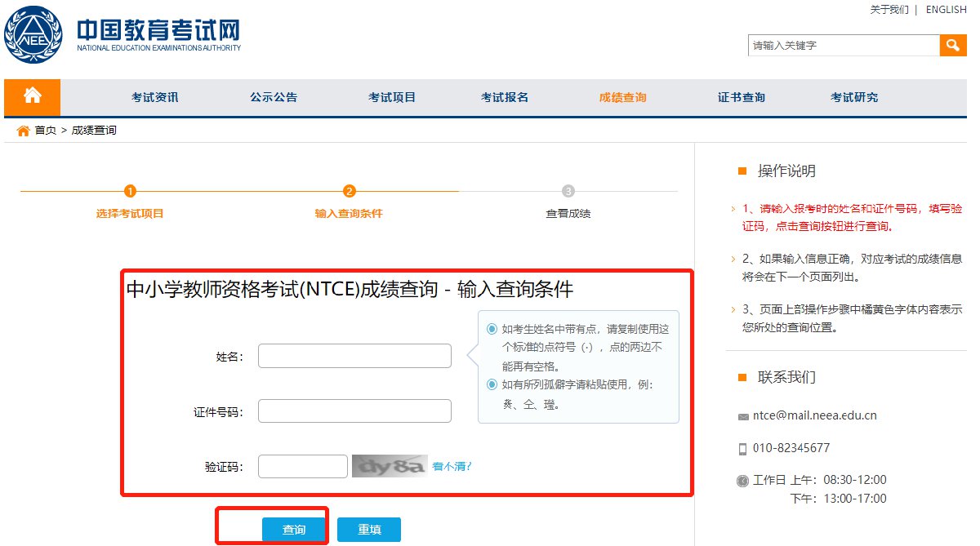
Task: Click the 验证码 input field
Action: (302, 467)
